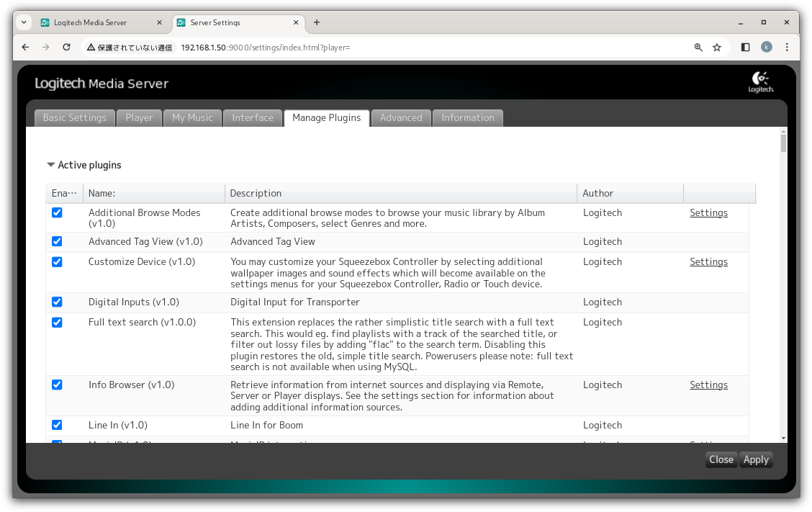Open the zoom magnifier in address bar
This screenshot has width=812, height=512.
coord(698,47)
